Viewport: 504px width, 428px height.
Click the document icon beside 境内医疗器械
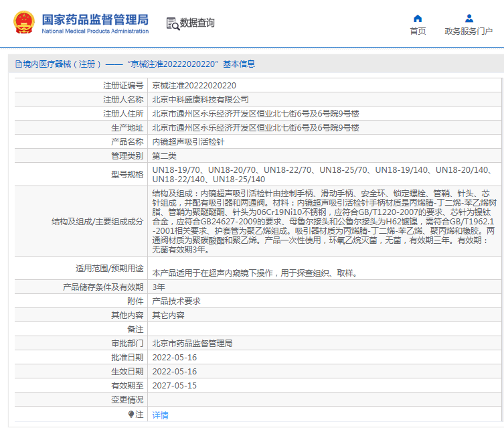[19, 64]
